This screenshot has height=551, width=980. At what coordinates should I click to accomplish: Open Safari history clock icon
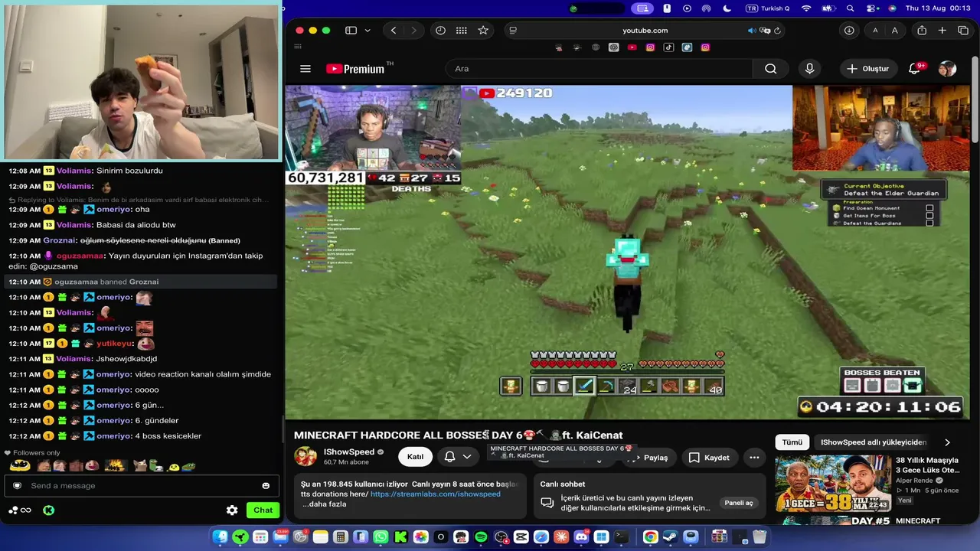[440, 31]
